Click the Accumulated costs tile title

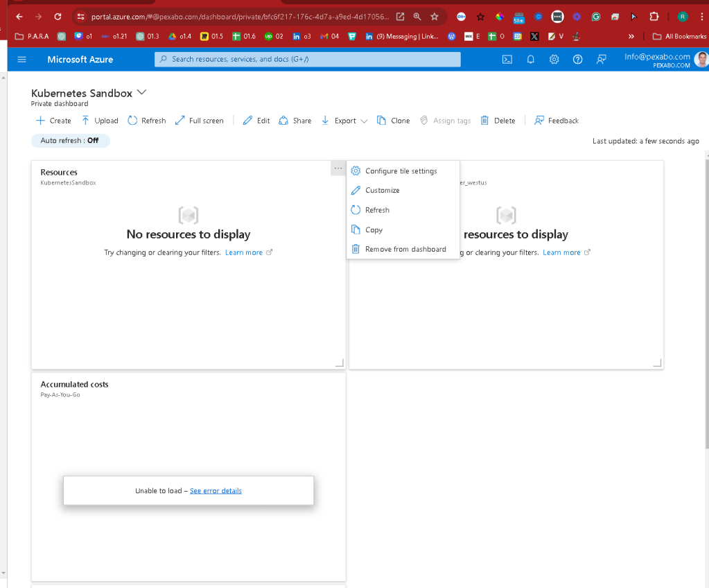click(x=74, y=384)
